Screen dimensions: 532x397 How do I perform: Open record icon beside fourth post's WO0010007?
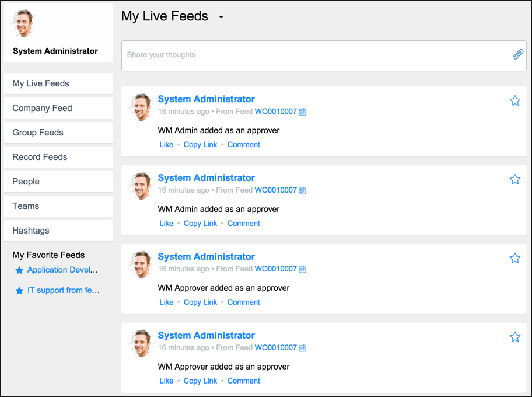pos(302,348)
